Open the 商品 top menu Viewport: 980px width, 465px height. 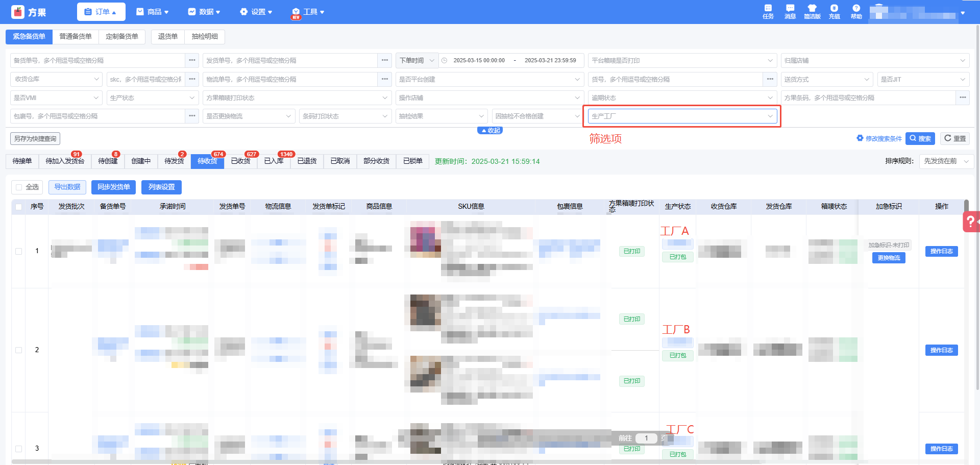pyautogui.click(x=153, y=12)
